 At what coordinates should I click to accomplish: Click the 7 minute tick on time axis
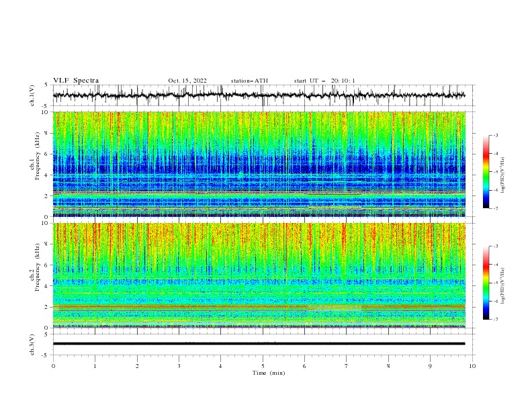point(347,366)
